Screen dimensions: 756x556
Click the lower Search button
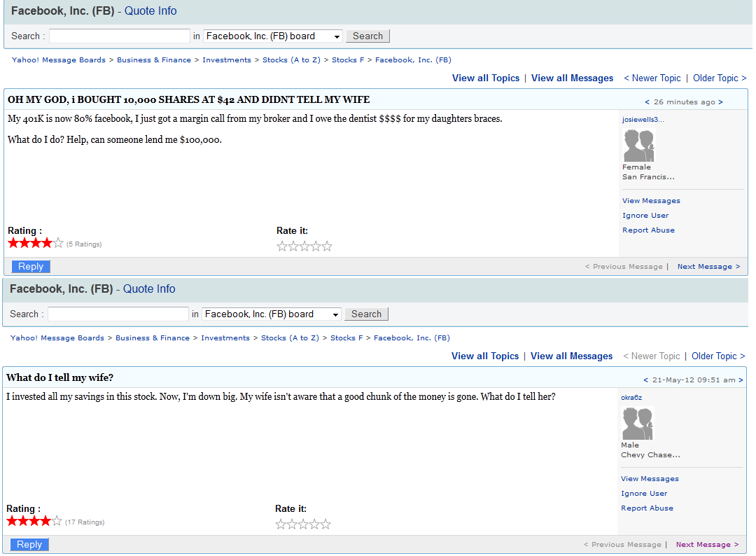(366, 314)
